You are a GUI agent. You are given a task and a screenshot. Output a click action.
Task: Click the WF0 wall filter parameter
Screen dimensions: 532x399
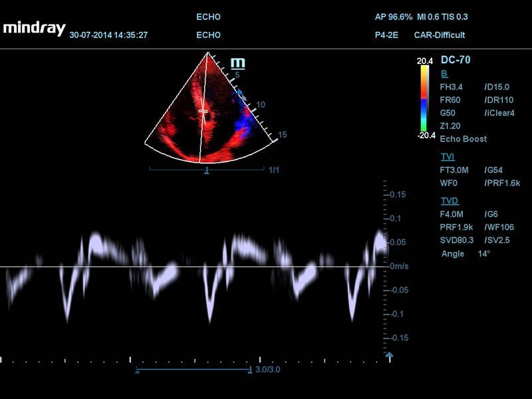point(448,184)
